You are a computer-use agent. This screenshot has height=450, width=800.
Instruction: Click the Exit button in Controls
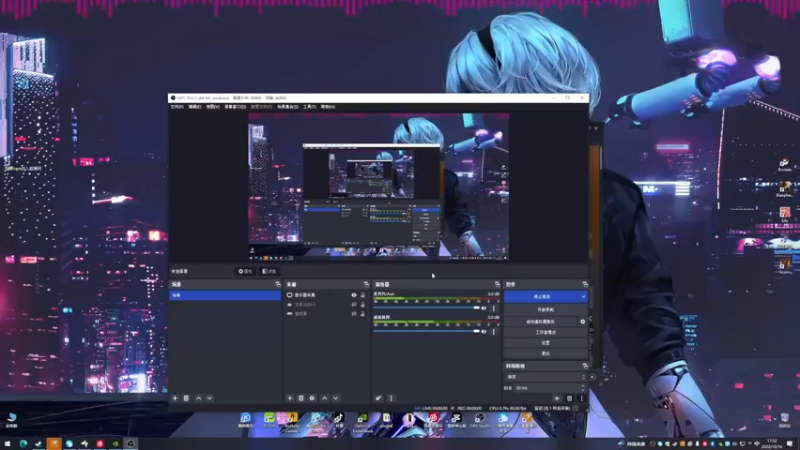tap(545, 353)
